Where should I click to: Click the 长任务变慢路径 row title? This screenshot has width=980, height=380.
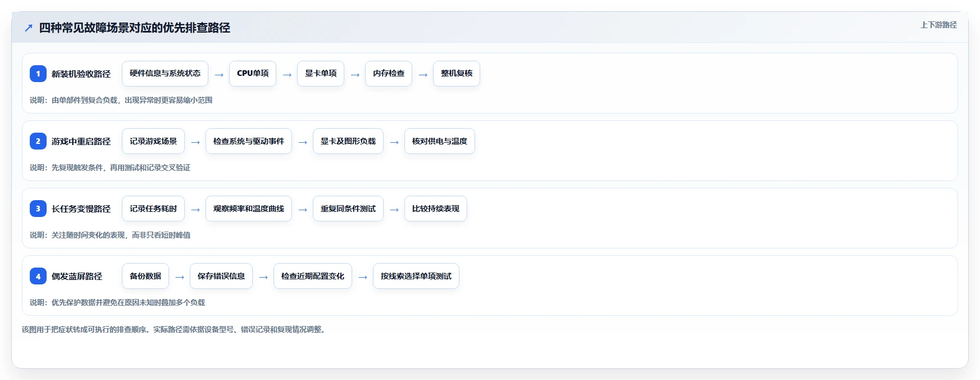pos(81,209)
